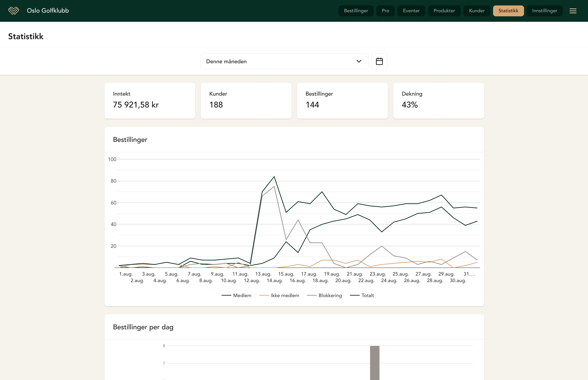Expand the Denne måneden period dropdown
Screen dimensions: 588x380
284,61
